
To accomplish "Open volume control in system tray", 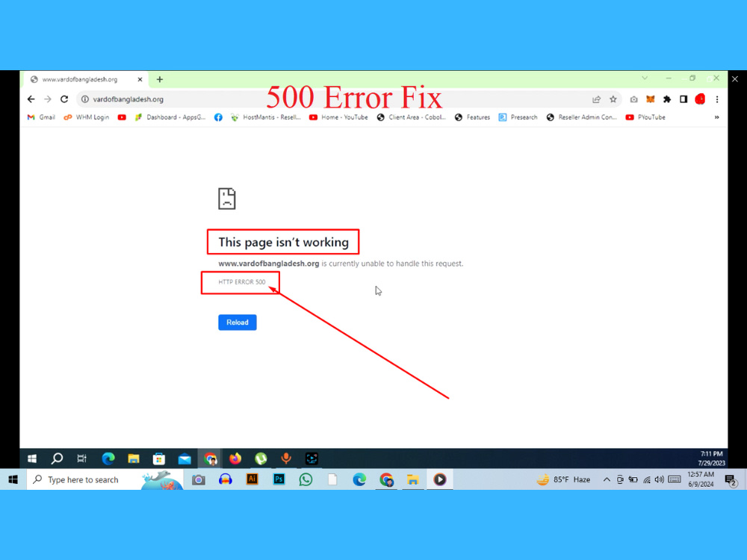I will point(660,479).
